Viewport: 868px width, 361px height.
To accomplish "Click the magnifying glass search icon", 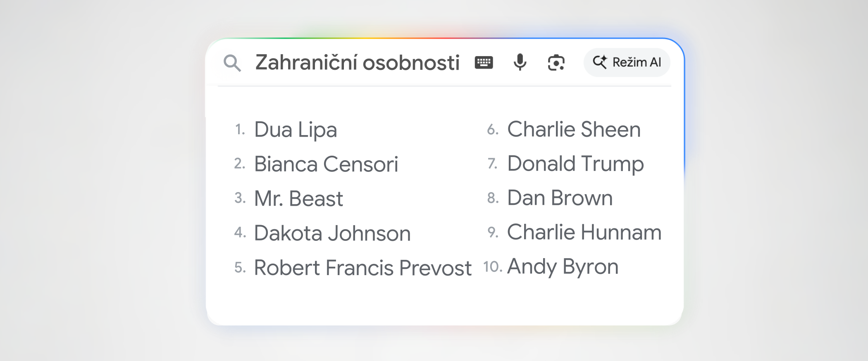I will point(232,63).
